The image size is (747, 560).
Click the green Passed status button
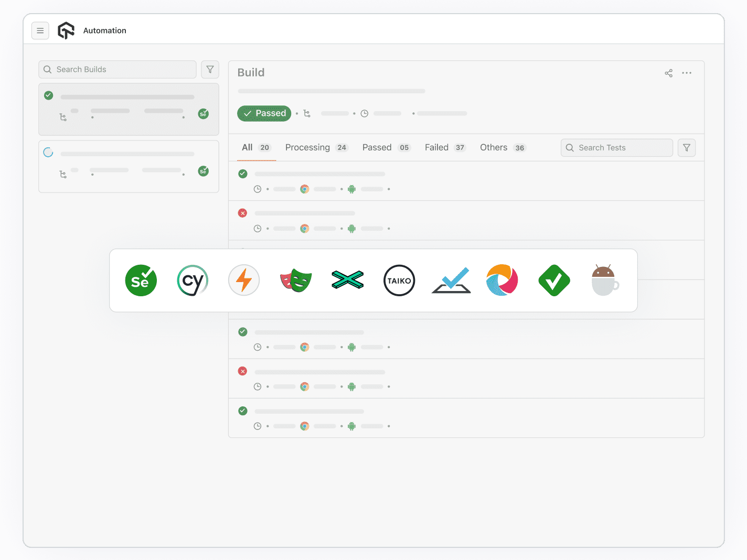pyautogui.click(x=264, y=113)
